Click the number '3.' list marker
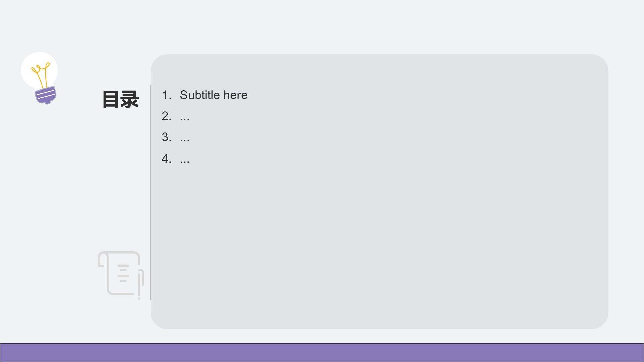 click(166, 137)
